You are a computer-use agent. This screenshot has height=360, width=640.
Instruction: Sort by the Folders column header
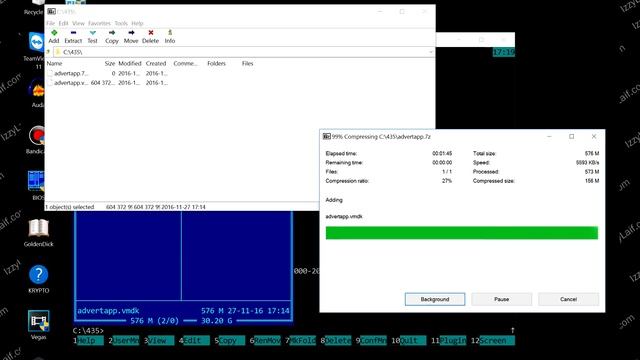coord(216,64)
